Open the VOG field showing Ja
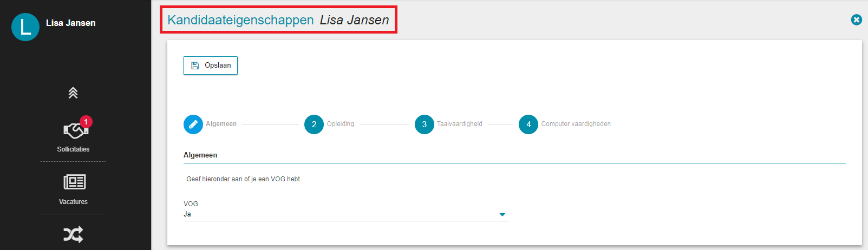 346,214
